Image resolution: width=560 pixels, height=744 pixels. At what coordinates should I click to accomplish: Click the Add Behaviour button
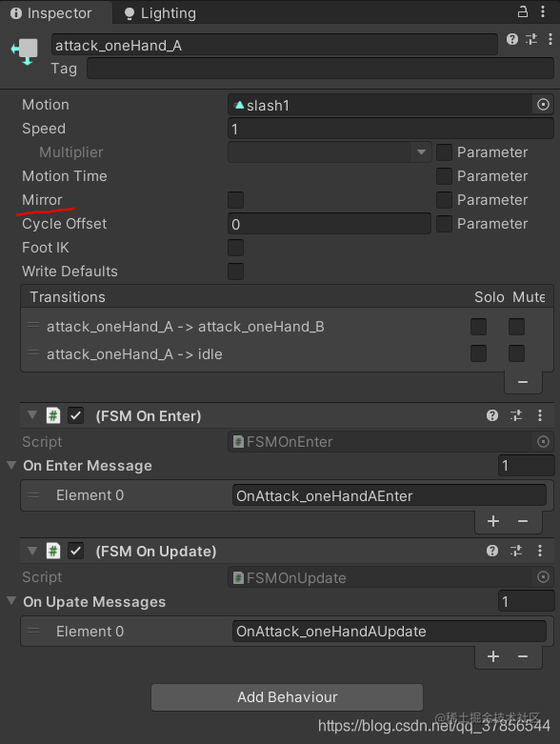(x=287, y=697)
